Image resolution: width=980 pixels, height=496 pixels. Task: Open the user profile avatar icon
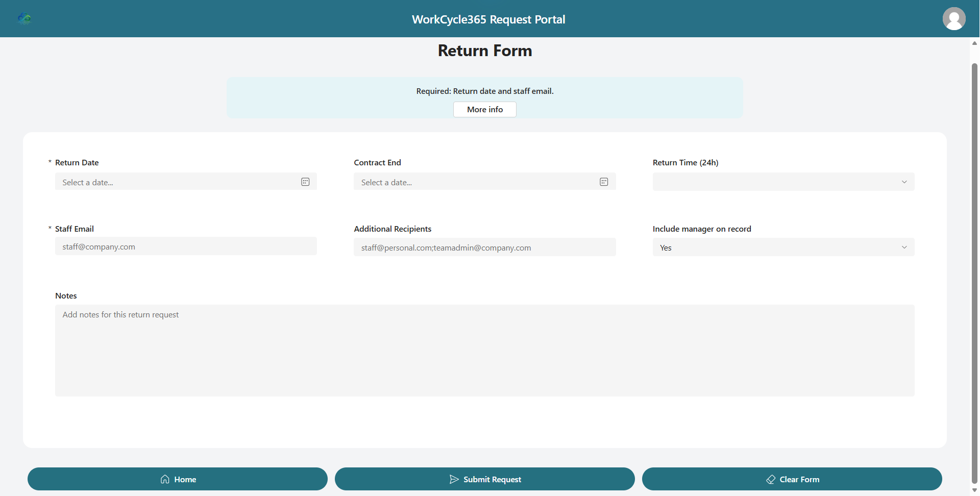point(953,19)
